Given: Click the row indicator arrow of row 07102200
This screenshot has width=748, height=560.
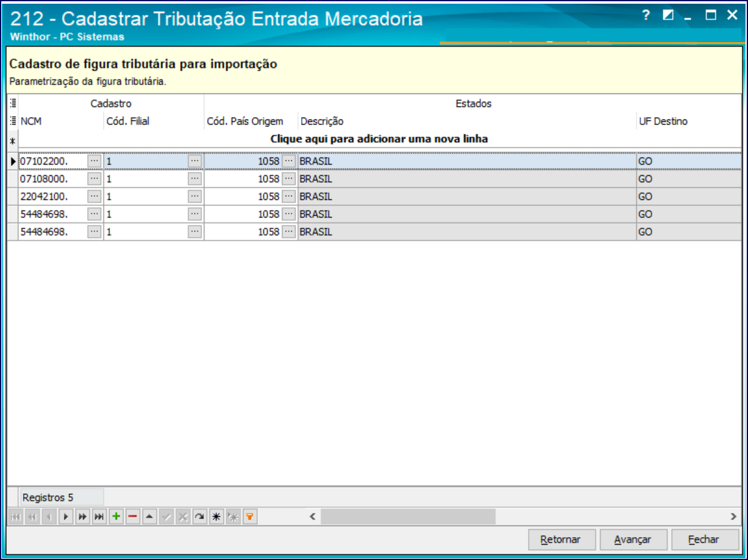Looking at the screenshot, I should tap(13, 161).
